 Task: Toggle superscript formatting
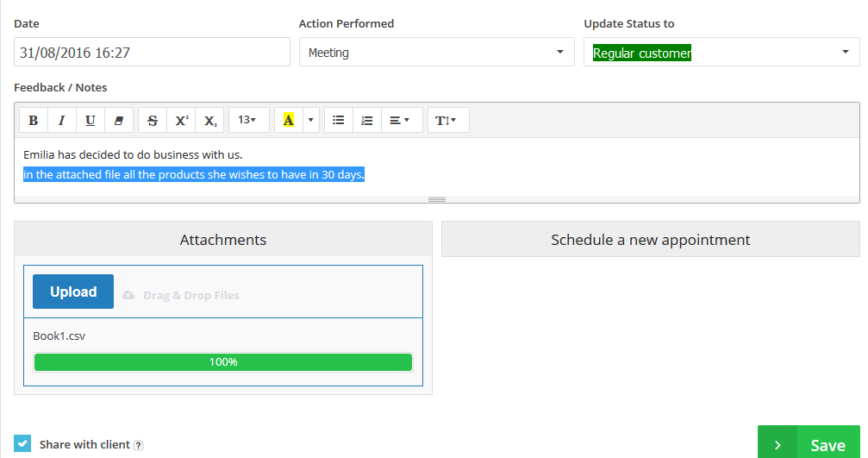pos(181,120)
